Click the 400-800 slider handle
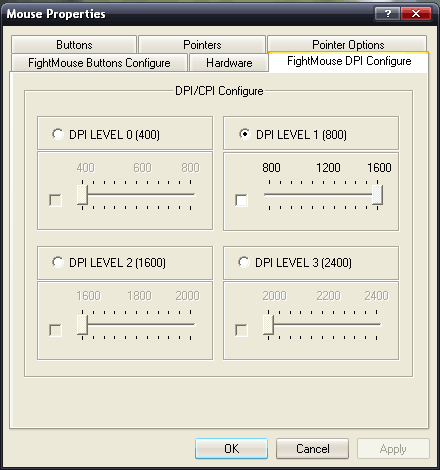This screenshot has width=440, height=470. coord(82,195)
